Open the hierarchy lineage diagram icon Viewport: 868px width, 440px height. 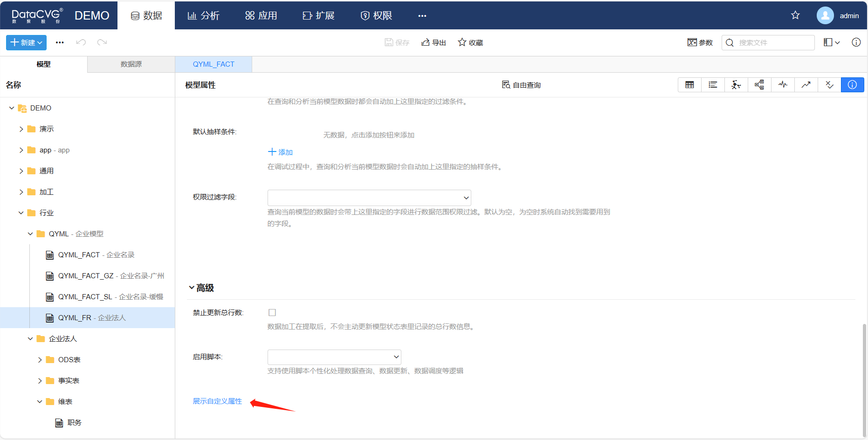[x=759, y=85]
